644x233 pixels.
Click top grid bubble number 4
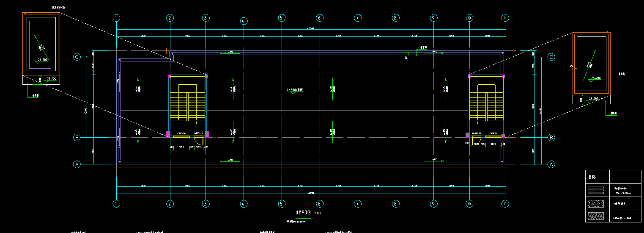point(244,21)
